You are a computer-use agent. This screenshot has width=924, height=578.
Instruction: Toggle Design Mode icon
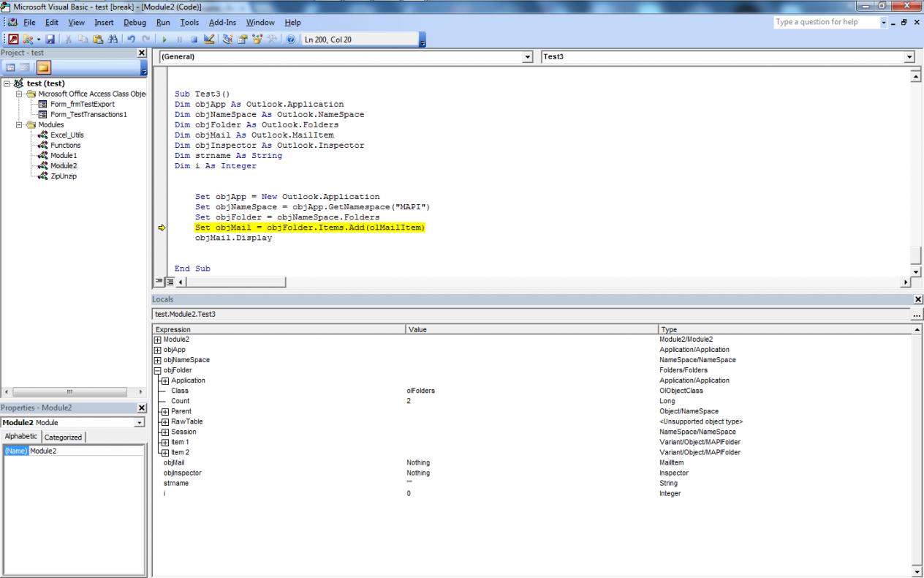point(210,40)
